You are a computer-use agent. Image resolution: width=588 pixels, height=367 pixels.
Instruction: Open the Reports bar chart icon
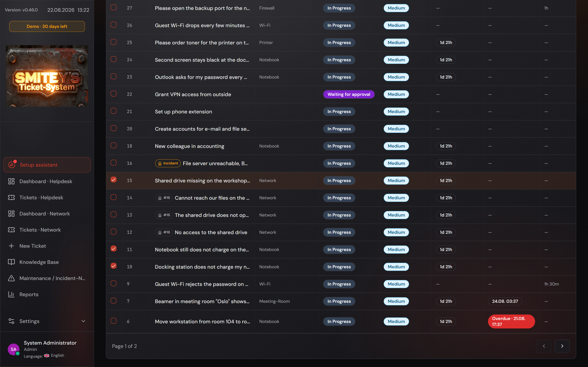11,294
